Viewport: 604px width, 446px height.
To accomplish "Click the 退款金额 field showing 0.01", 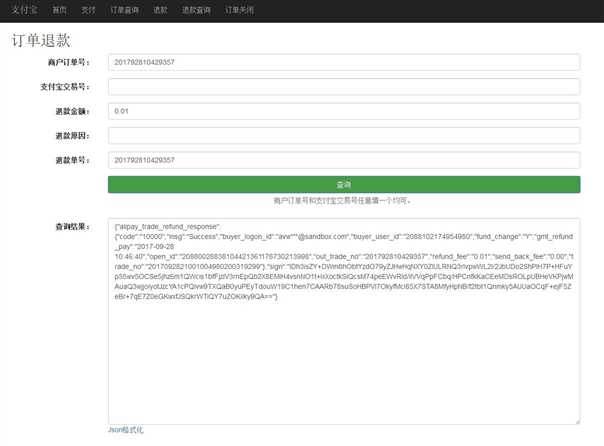I will pos(344,111).
